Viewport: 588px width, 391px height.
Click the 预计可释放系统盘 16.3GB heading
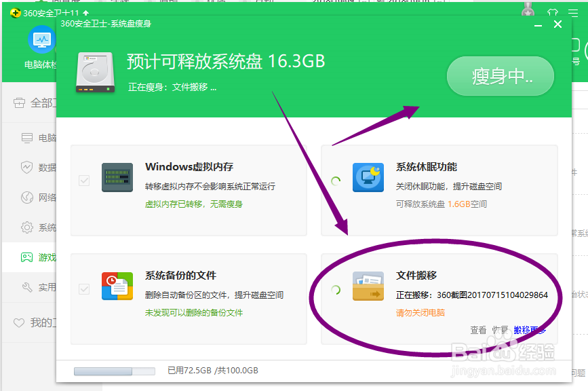[226, 61]
